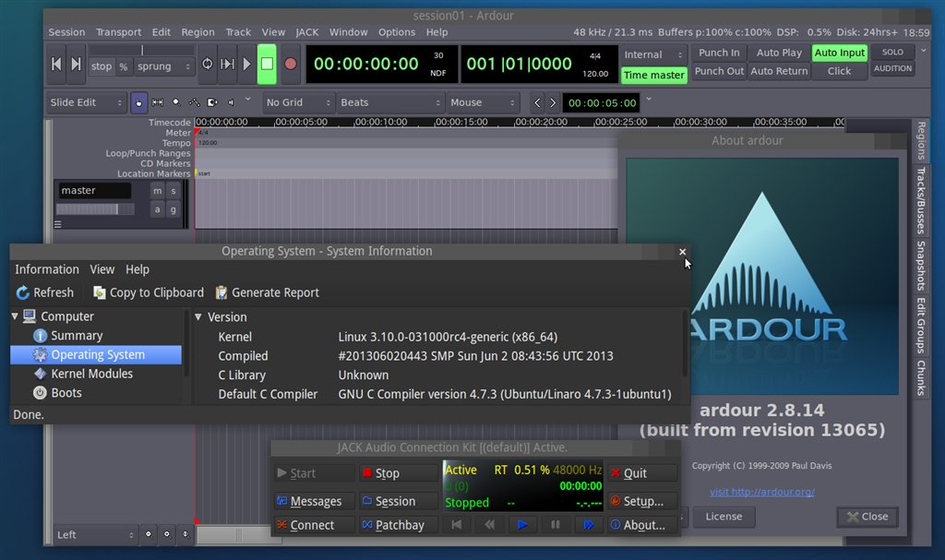945x560 pixels.
Task: Select the grab/object hand tool
Action: click(138, 102)
